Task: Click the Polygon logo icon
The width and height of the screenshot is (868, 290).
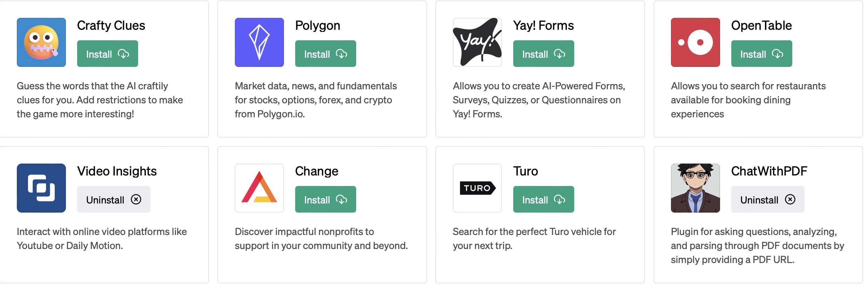Action: [x=259, y=42]
